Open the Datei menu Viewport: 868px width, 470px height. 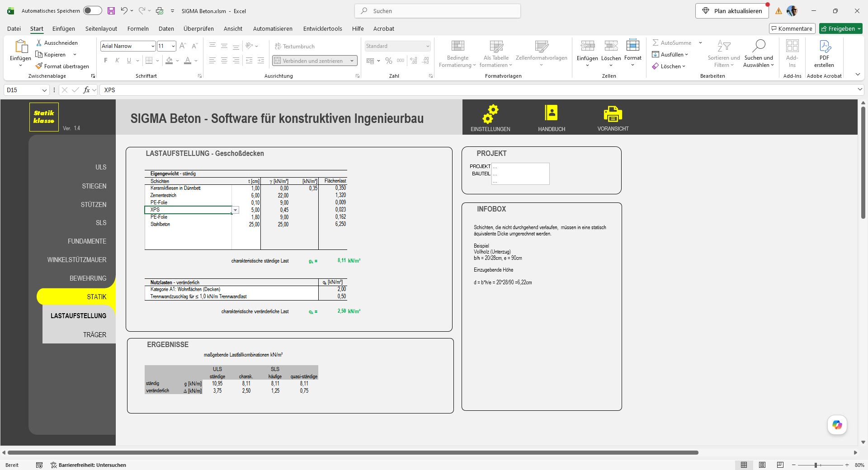point(14,28)
